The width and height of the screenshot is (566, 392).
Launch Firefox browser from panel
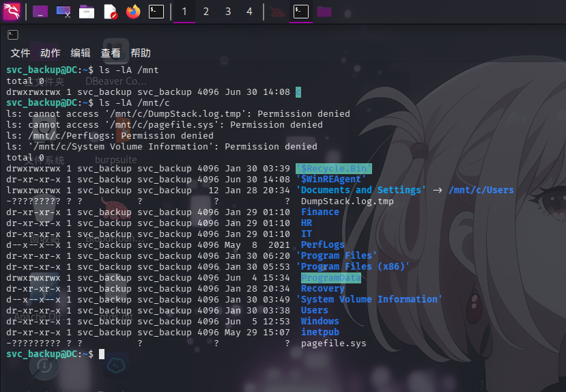tap(133, 12)
